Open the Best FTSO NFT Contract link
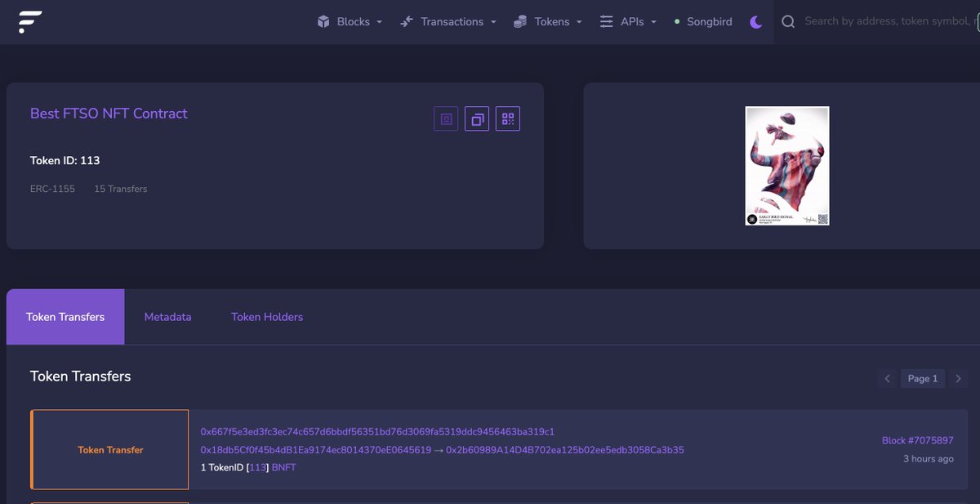Viewport: 980px width, 504px height. click(x=109, y=114)
